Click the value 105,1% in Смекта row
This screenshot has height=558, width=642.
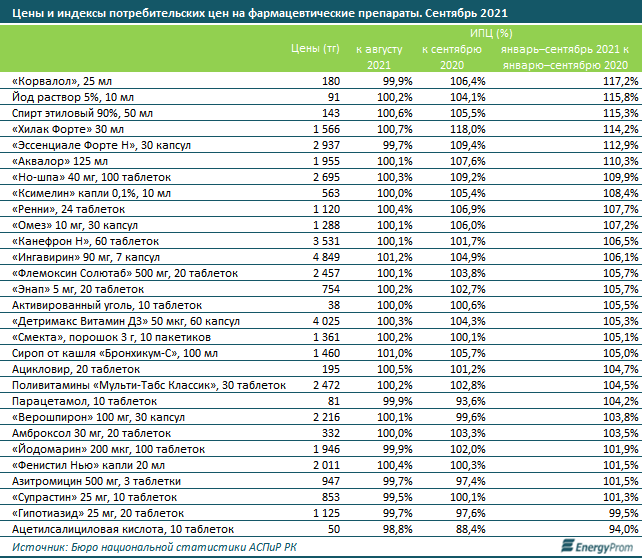click(621, 337)
